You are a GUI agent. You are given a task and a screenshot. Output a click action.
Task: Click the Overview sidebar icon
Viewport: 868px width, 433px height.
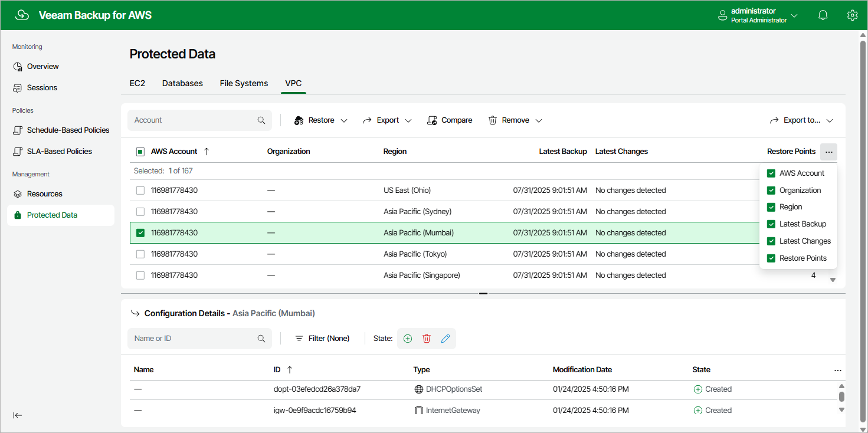18,67
